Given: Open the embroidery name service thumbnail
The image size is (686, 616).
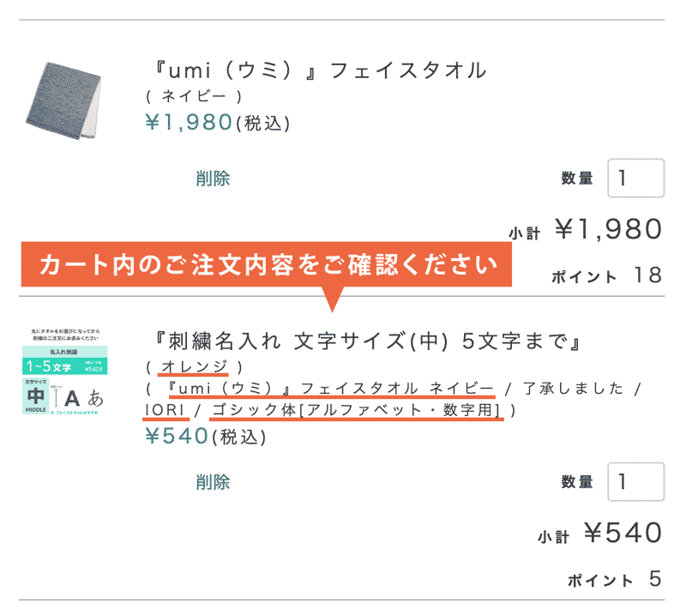Looking at the screenshot, I should pos(64,370).
